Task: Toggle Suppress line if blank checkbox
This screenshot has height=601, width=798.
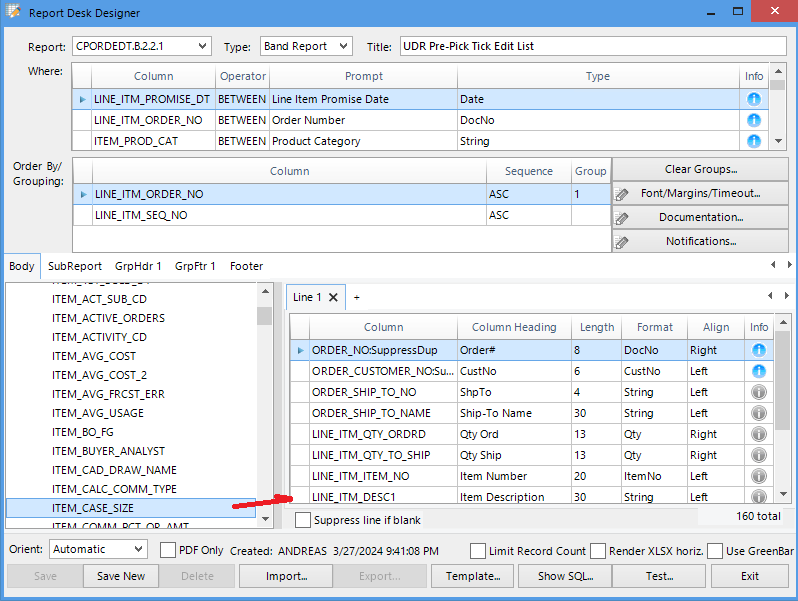Action: click(303, 520)
